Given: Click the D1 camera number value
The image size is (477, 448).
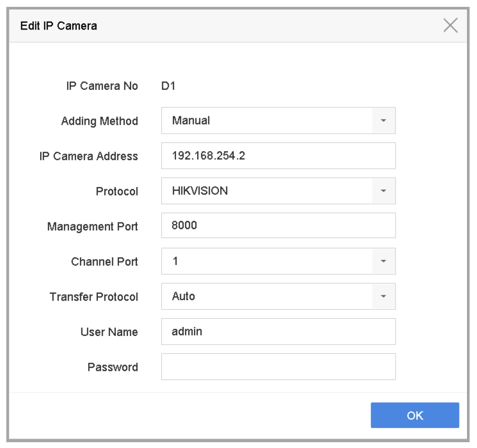Looking at the screenshot, I should point(168,86).
